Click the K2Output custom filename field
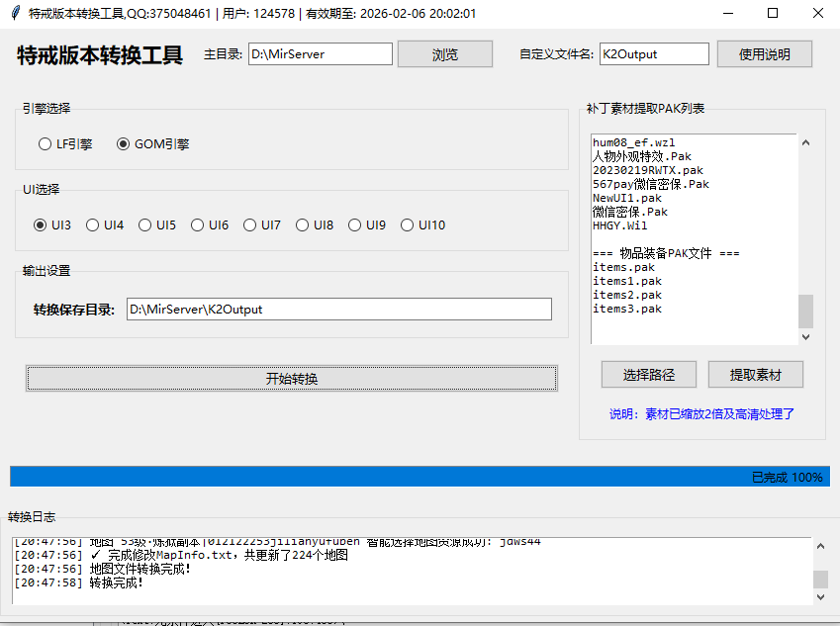This screenshot has width=840, height=626. (x=653, y=53)
